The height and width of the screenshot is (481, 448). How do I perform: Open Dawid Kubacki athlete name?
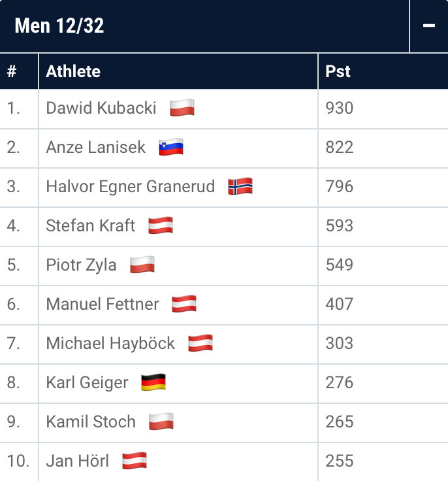click(x=101, y=108)
